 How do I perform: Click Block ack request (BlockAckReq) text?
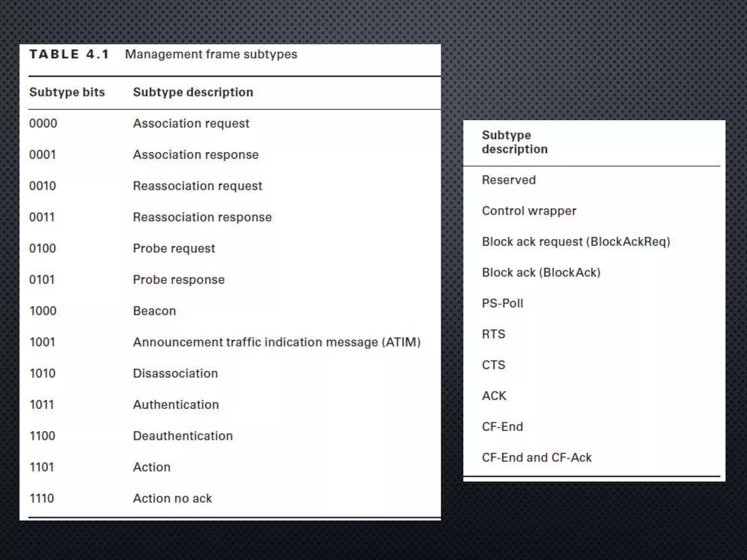click(576, 242)
